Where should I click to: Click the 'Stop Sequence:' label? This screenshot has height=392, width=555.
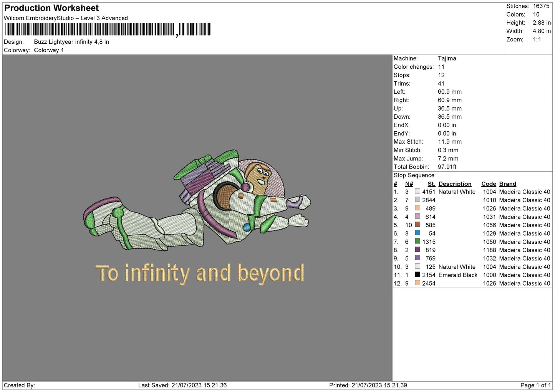click(x=414, y=175)
